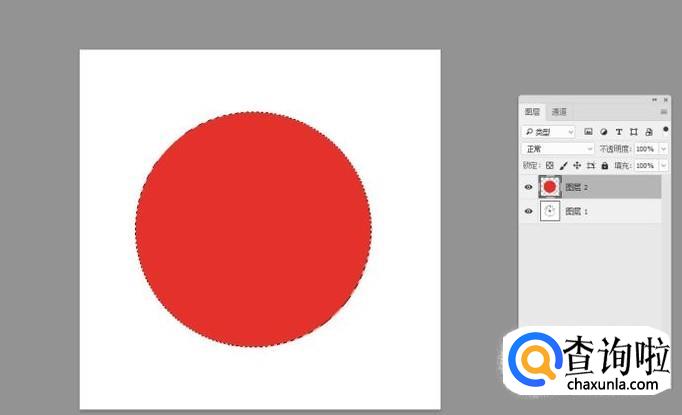Hide 图层 1 with its eye icon

pyautogui.click(x=528, y=211)
